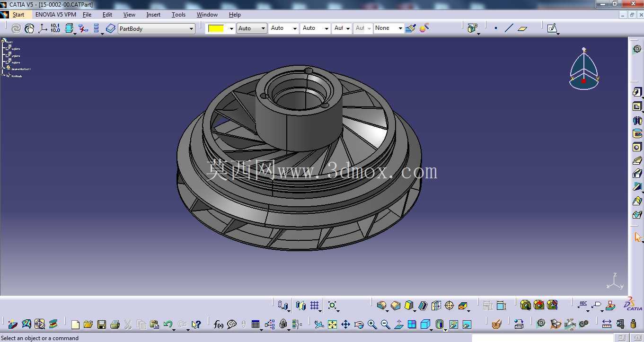
Task: Click the Line tool icon
Action: (509, 28)
